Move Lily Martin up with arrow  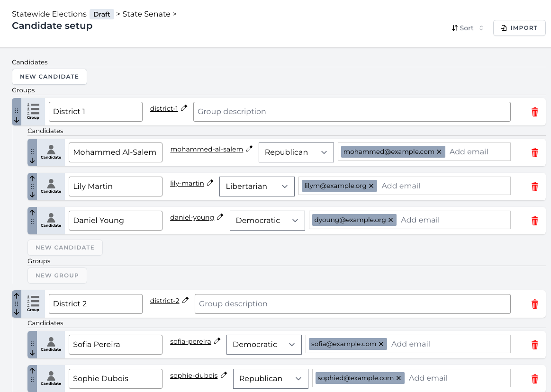tap(32, 178)
